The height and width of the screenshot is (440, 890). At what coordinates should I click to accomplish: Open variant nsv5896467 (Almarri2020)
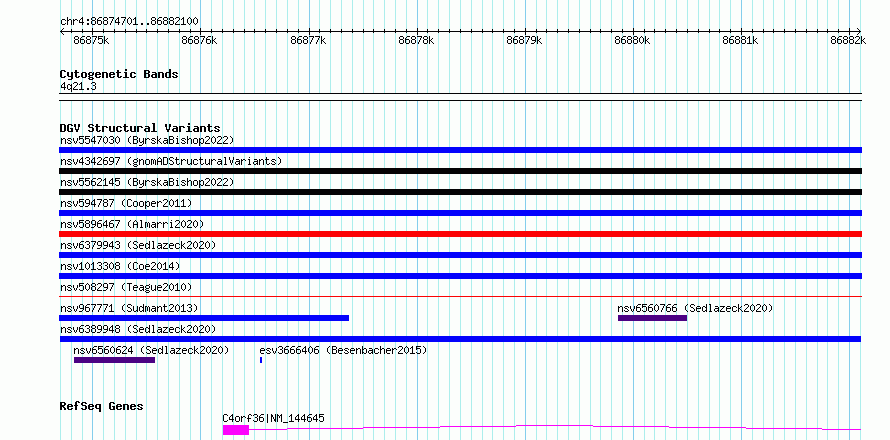click(132, 224)
